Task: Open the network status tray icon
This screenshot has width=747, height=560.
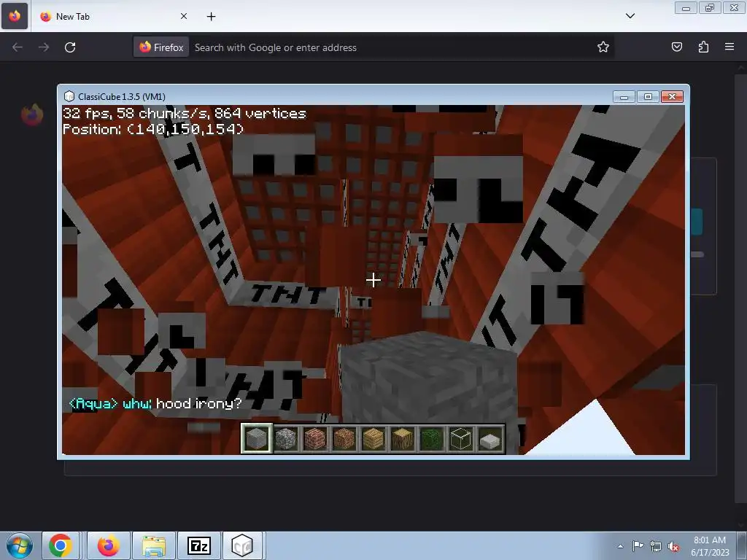Action: [656, 546]
